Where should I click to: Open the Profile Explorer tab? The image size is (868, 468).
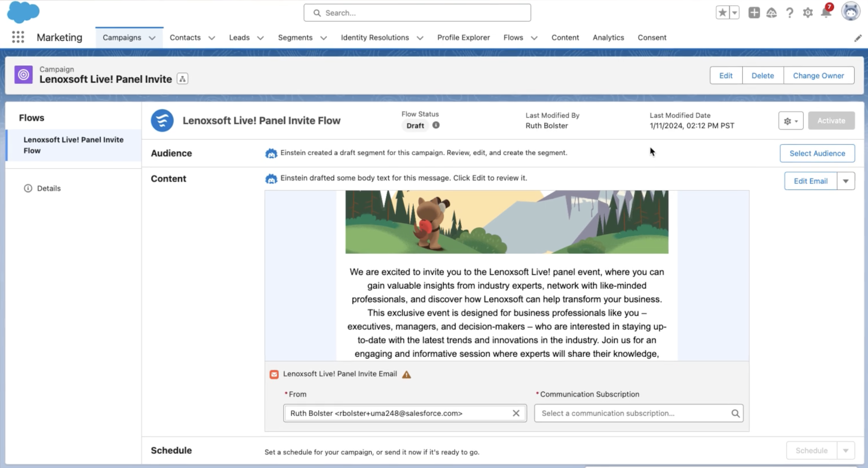click(x=464, y=37)
